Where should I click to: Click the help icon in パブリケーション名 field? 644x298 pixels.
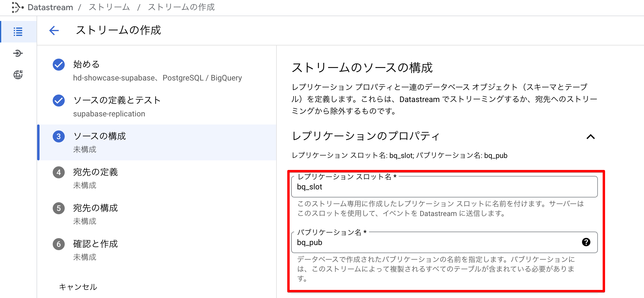tap(586, 242)
